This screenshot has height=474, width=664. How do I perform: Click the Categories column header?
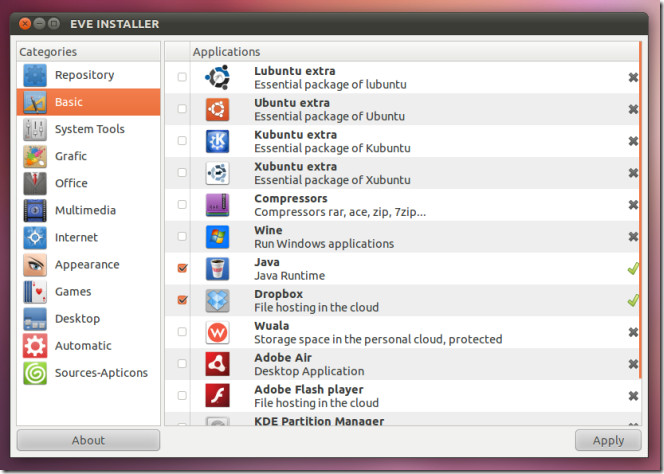[89, 52]
